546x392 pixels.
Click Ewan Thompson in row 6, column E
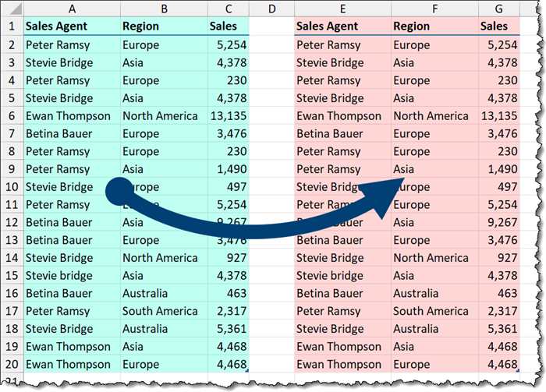click(342, 115)
